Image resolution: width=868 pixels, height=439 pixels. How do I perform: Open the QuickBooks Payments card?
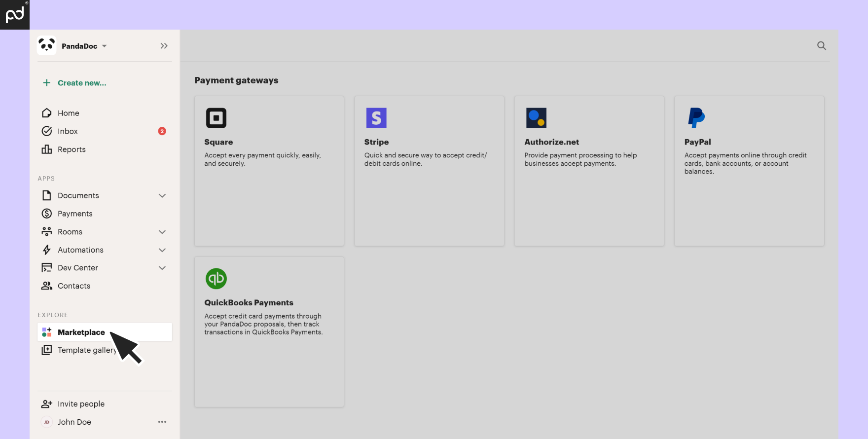click(269, 332)
